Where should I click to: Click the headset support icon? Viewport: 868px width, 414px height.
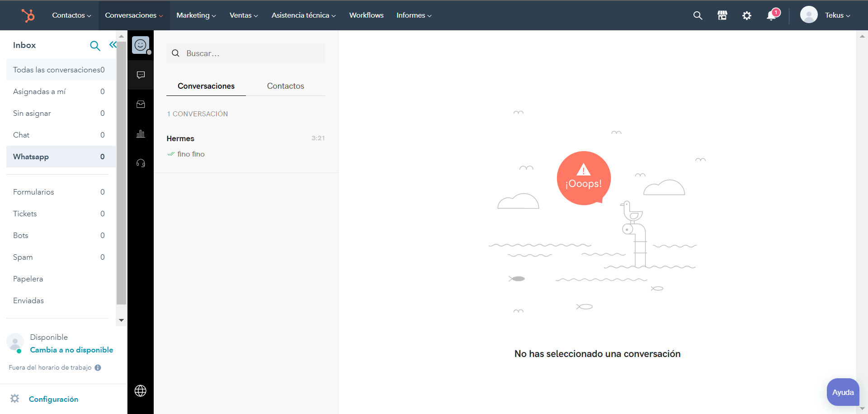click(141, 163)
